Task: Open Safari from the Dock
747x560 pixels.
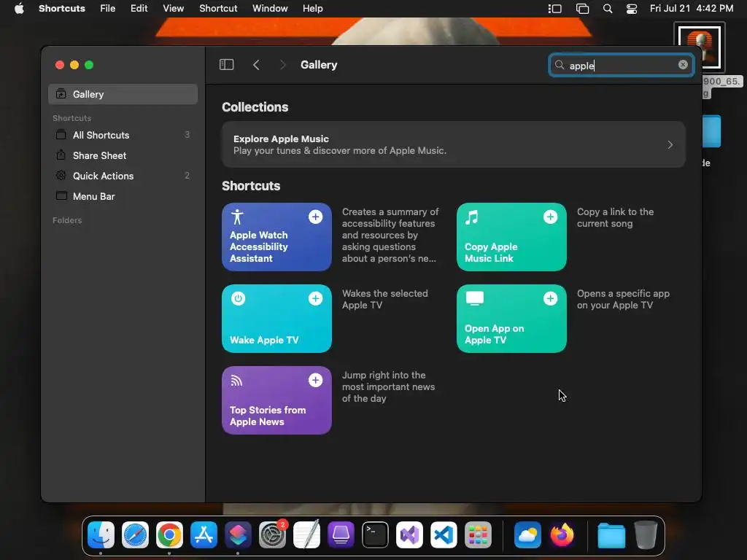Action: (x=135, y=534)
